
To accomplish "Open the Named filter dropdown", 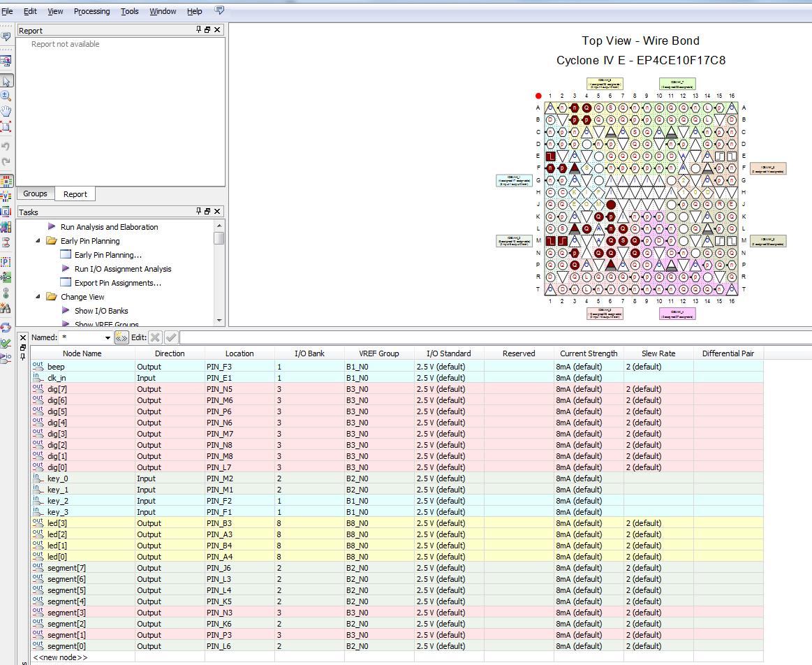I will pyautogui.click(x=107, y=338).
